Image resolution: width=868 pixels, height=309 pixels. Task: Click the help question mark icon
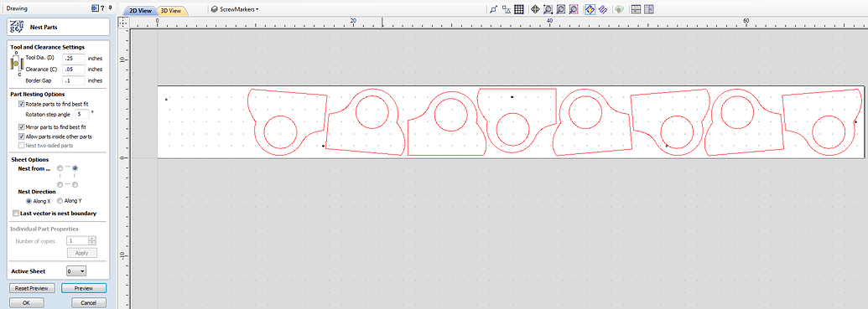click(102, 8)
